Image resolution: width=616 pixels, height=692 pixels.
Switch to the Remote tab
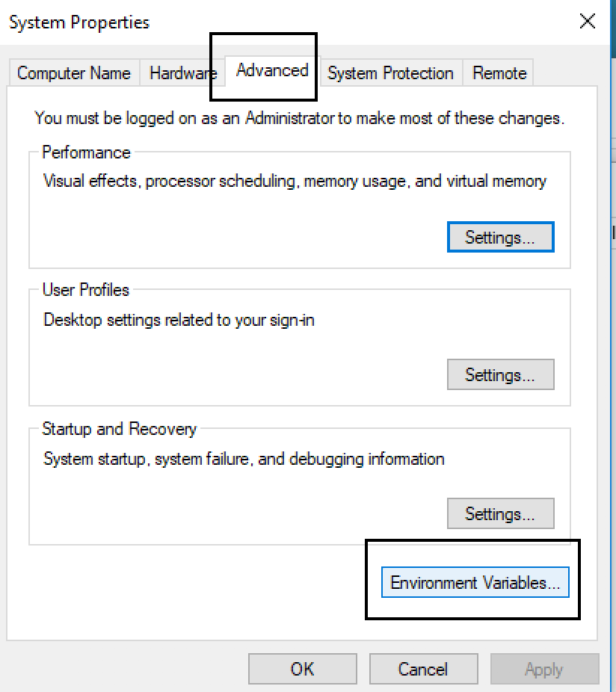(499, 73)
